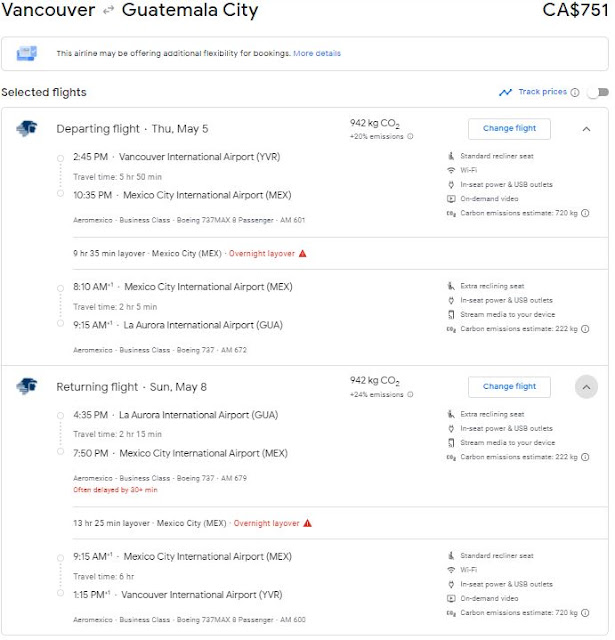Open info for AM 672 carbon estimate

click(x=585, y=329)
